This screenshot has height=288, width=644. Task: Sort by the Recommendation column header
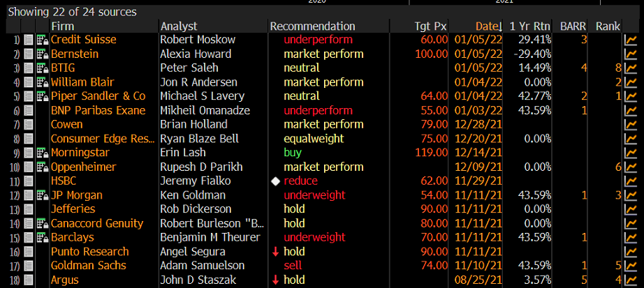pyautogui.click(x=312, y=26)
